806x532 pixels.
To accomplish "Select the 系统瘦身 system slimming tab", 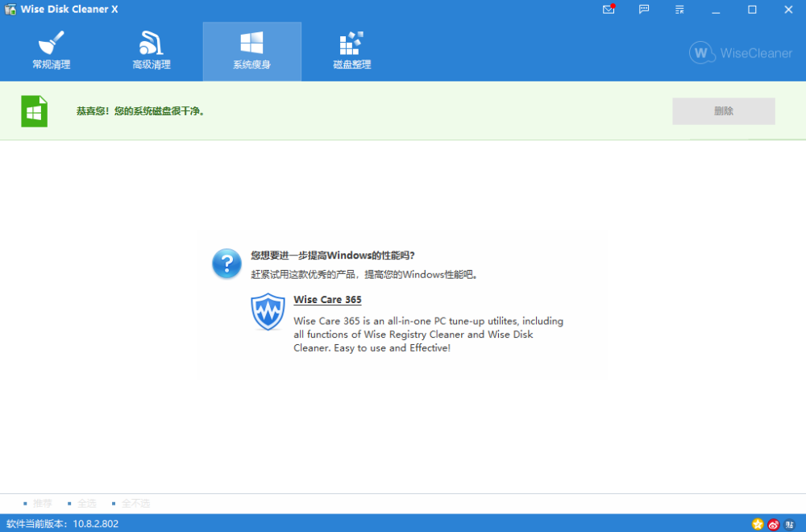I will click(x=251, y=51).
